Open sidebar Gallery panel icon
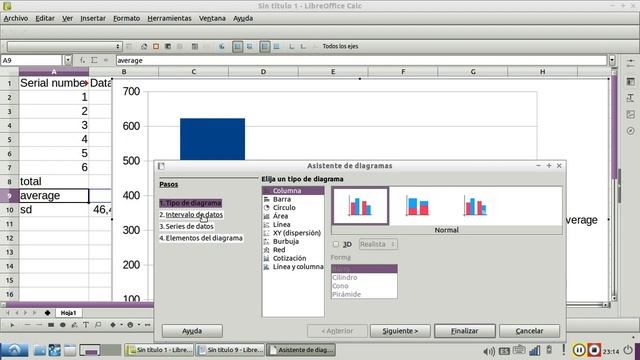This screenshot has height=360, width=640. (630, 115)
